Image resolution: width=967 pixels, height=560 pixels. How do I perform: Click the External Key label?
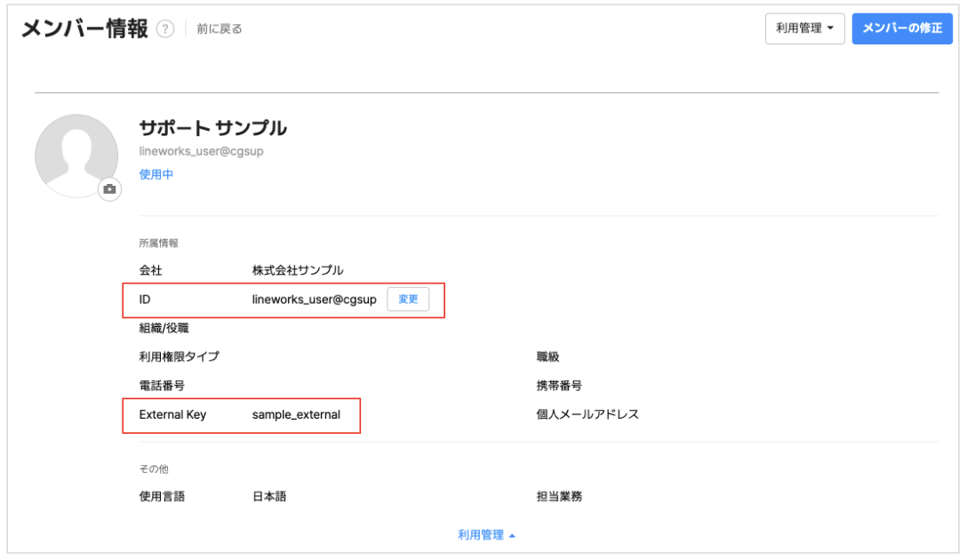click(172, 414)
